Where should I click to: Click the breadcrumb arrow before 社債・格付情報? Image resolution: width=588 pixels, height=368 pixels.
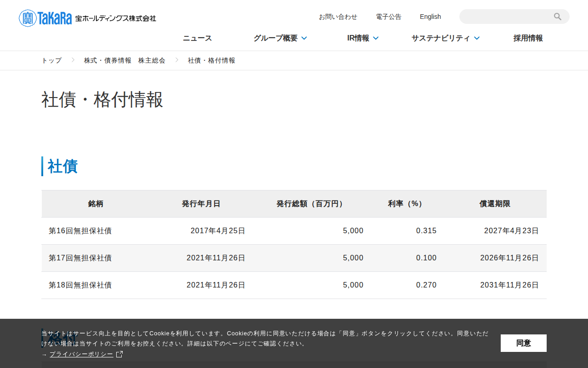coord(177,60)
